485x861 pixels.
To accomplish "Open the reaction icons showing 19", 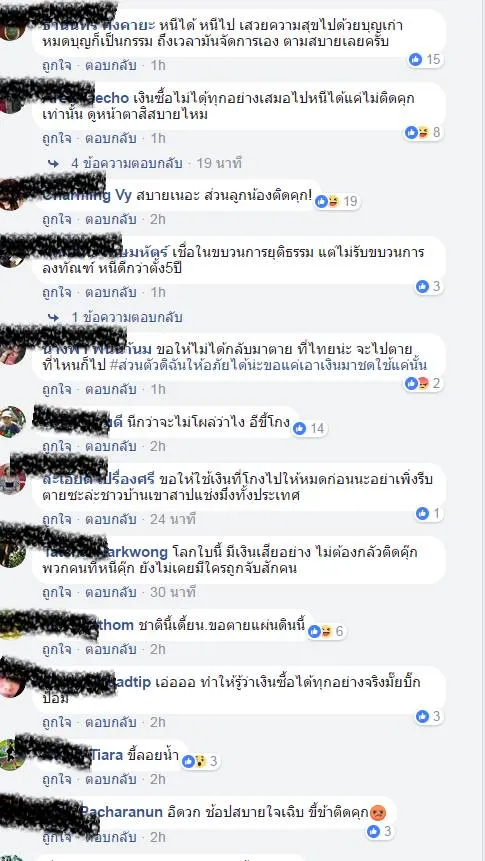I will (x=337, y=202).
